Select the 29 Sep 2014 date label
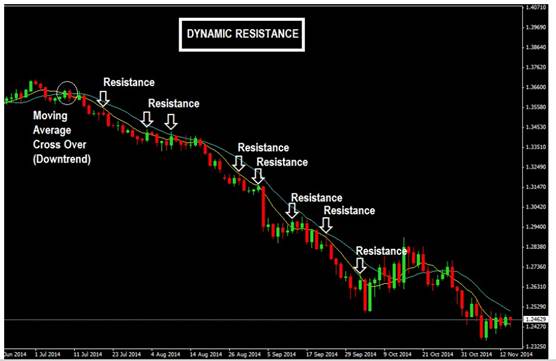The height and width of the screenshot is (361, 556). coord(361,354)
